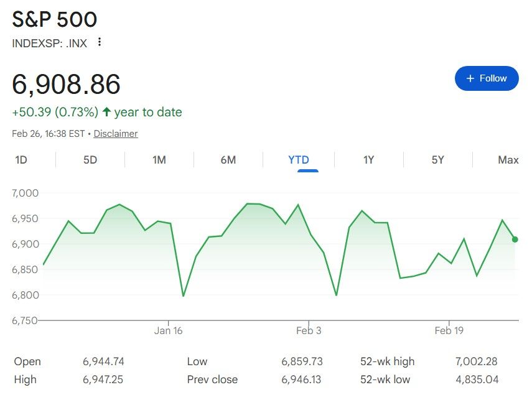
Task: Open the Disclaimer link
Action: (x=116, y=134)
